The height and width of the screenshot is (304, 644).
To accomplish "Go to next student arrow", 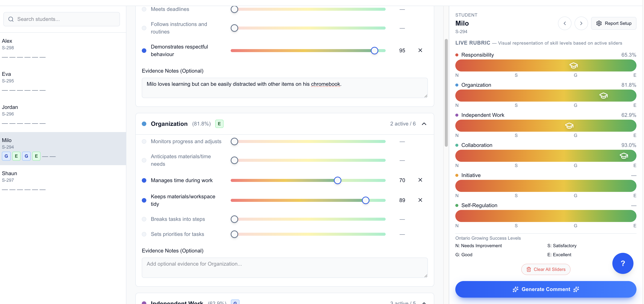I will click(x=581, y=23).
